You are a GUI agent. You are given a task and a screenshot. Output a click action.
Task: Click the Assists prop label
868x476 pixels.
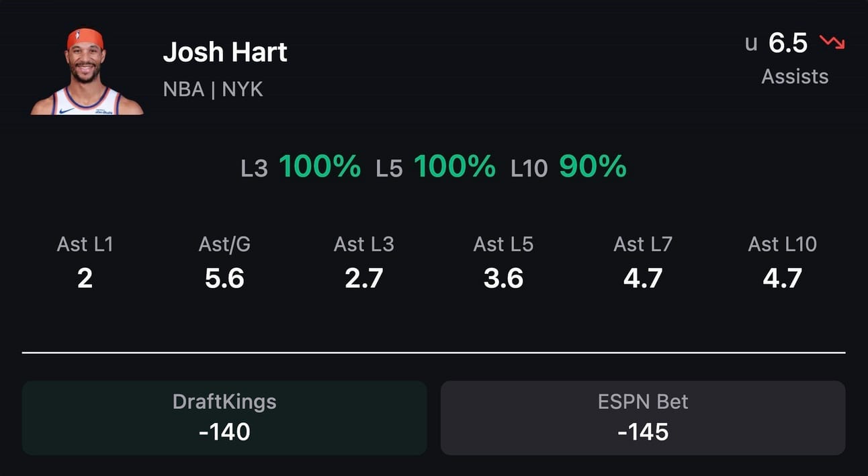tap(795, 77)
